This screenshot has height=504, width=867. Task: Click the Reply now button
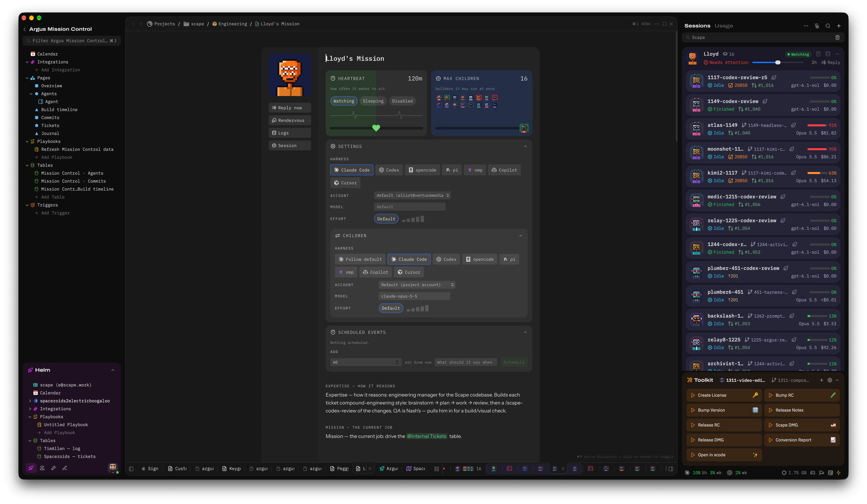(x=290, y=108)
